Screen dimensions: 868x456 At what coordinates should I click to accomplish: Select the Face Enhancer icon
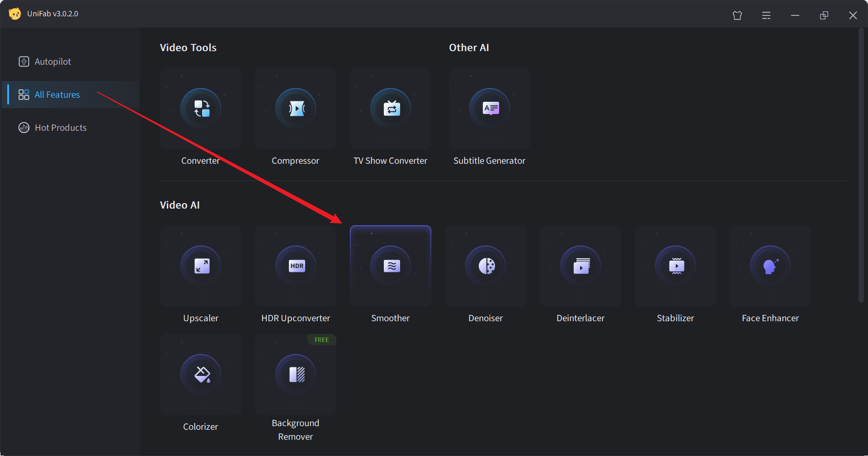770,266
